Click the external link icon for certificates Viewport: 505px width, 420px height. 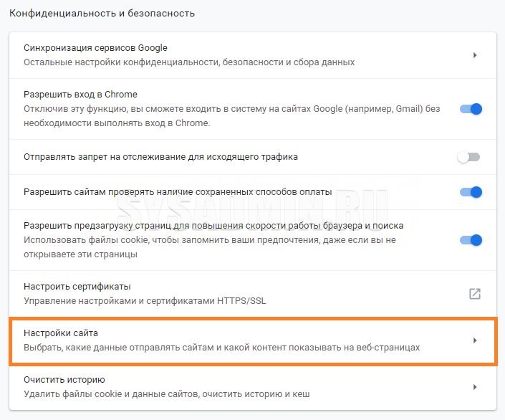click(474, 293)
